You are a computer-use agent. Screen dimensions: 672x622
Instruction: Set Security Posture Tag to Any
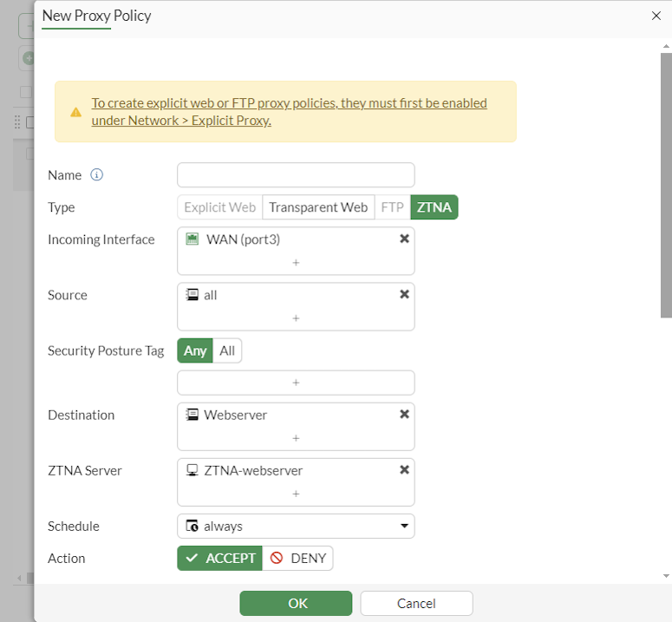[195, 350]
